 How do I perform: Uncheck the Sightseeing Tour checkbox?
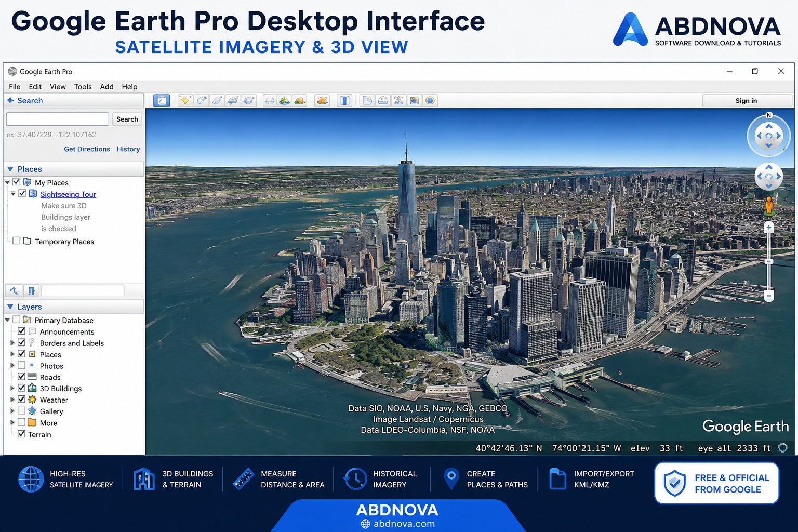tap(22, 193)
